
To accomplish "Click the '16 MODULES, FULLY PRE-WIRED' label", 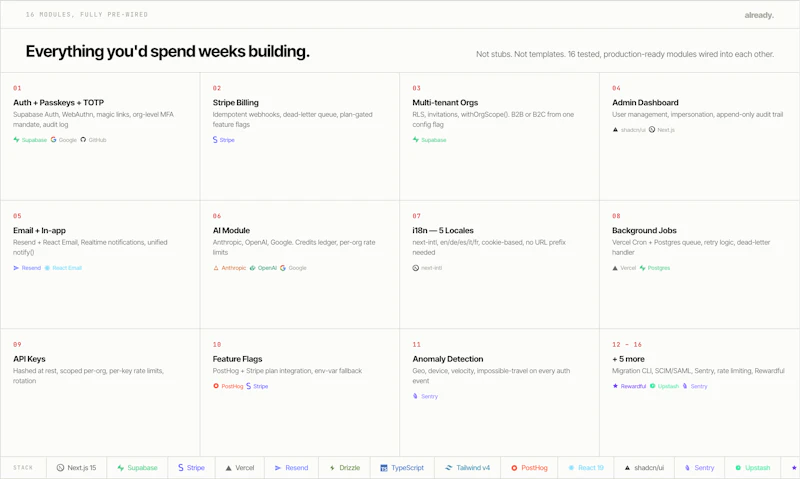I will pyautogui.click(x=87, y=15).
